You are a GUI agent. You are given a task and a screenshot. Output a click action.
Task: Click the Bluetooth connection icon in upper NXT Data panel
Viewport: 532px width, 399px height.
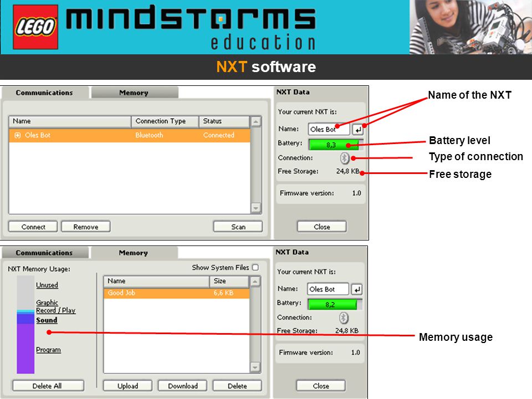[x=344, y=158]
